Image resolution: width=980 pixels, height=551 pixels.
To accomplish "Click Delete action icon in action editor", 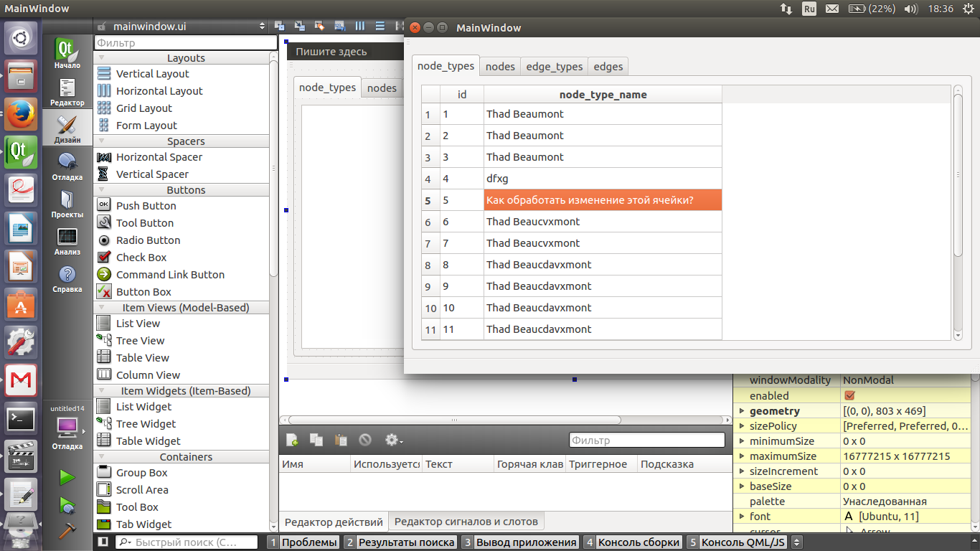I will (365, 440).
